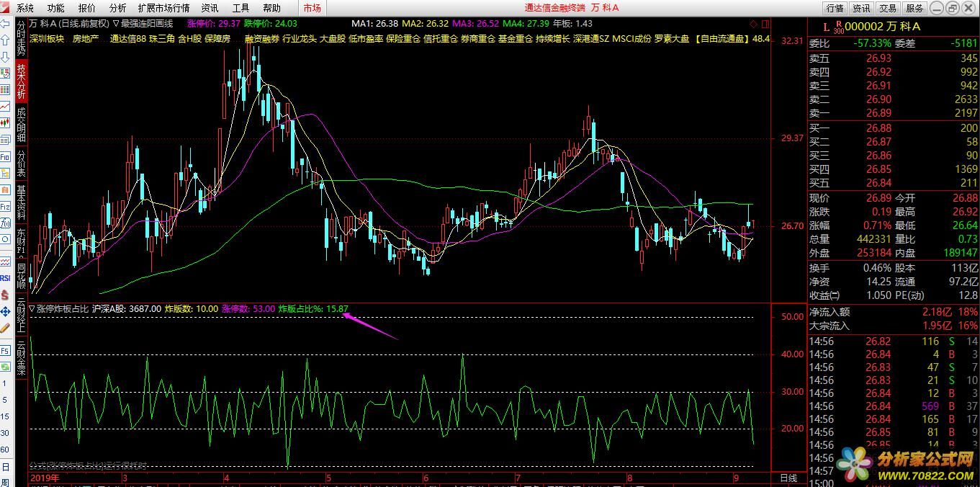The image size is (980, 487).
Task: Expand the 涨停炸板占比 indicator dropdown triangle
Action: click(31, 309)
